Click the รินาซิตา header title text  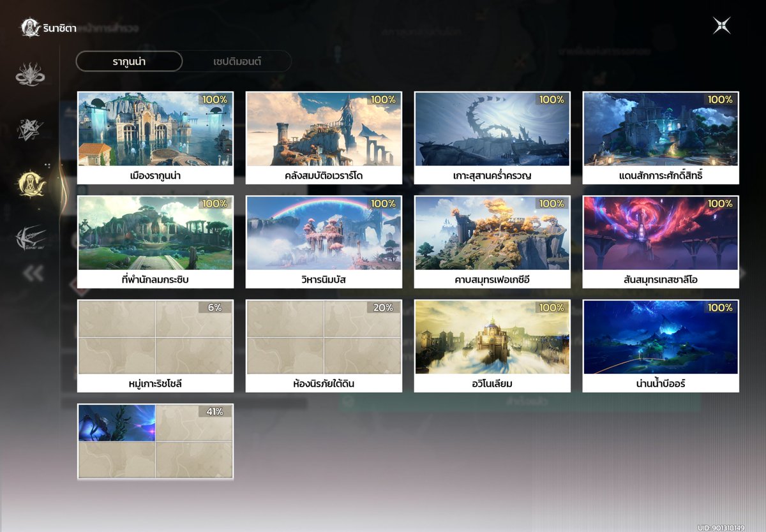pos(60,28)
